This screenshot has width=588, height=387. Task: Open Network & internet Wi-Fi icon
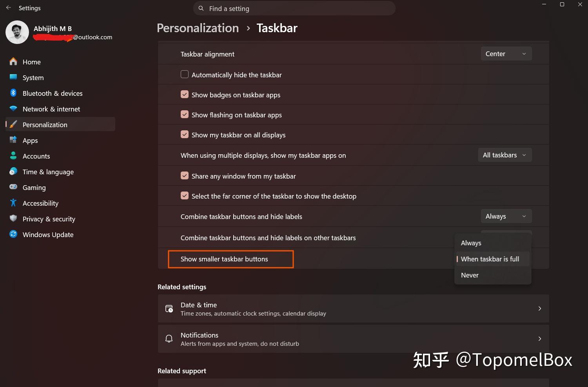point(13,109)
